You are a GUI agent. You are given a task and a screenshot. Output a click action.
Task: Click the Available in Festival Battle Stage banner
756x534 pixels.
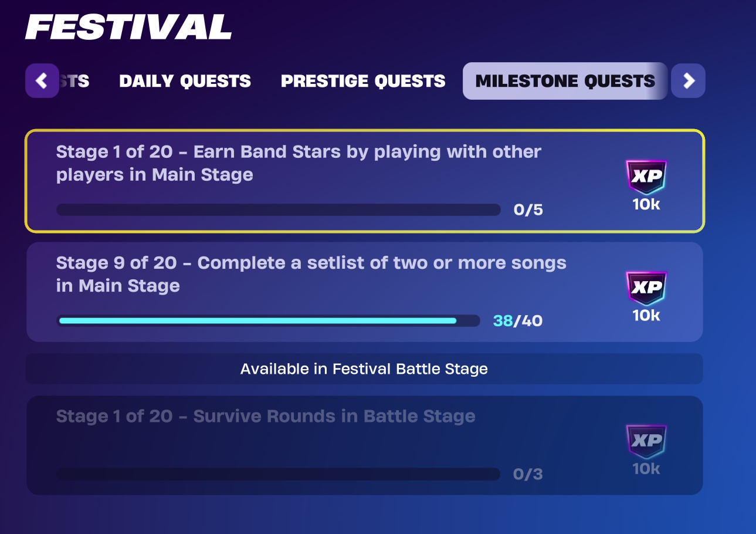pyautogui.click(x=365, y=369)
